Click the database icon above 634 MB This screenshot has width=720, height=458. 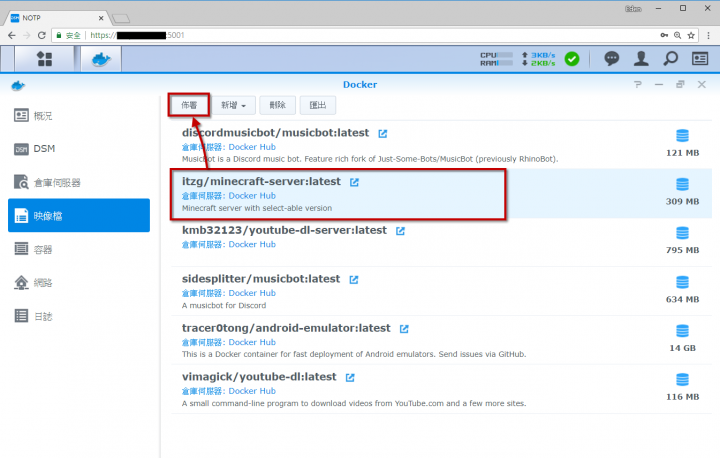pyautogui.click(x=682, y=282)
